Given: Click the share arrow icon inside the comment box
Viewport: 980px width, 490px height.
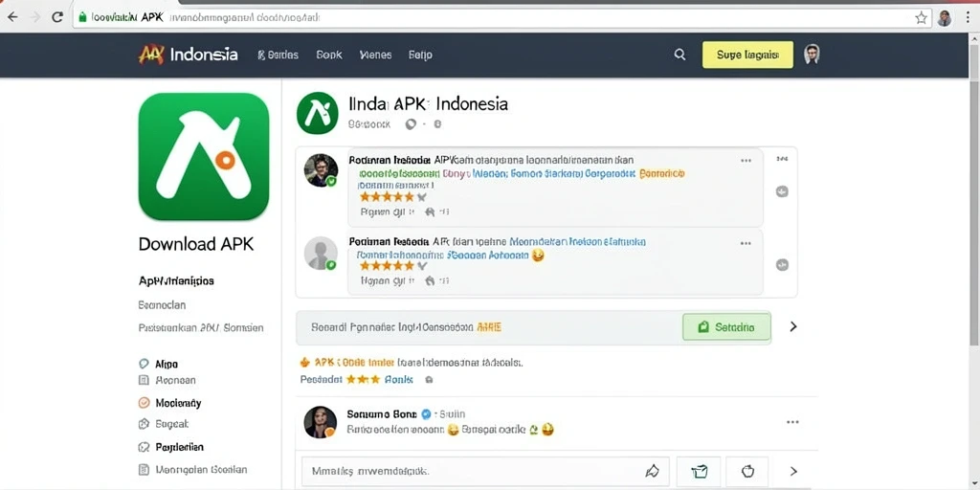Looking at the screenshot, I should click(x=652, y=471).
